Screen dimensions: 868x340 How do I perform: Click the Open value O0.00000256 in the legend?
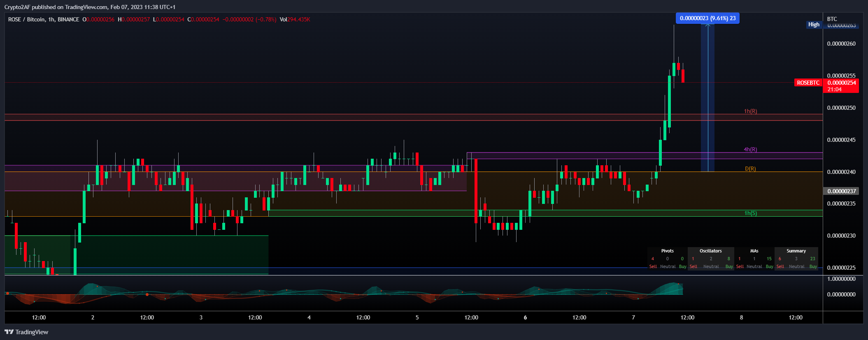[x=98, y=19]
